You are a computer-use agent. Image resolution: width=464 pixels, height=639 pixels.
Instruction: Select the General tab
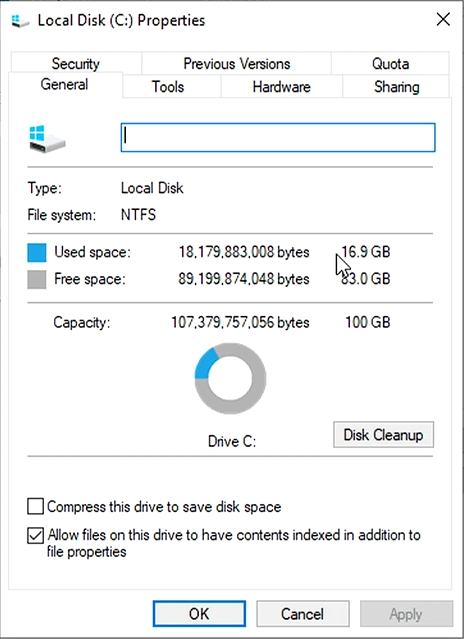[64, 84]
